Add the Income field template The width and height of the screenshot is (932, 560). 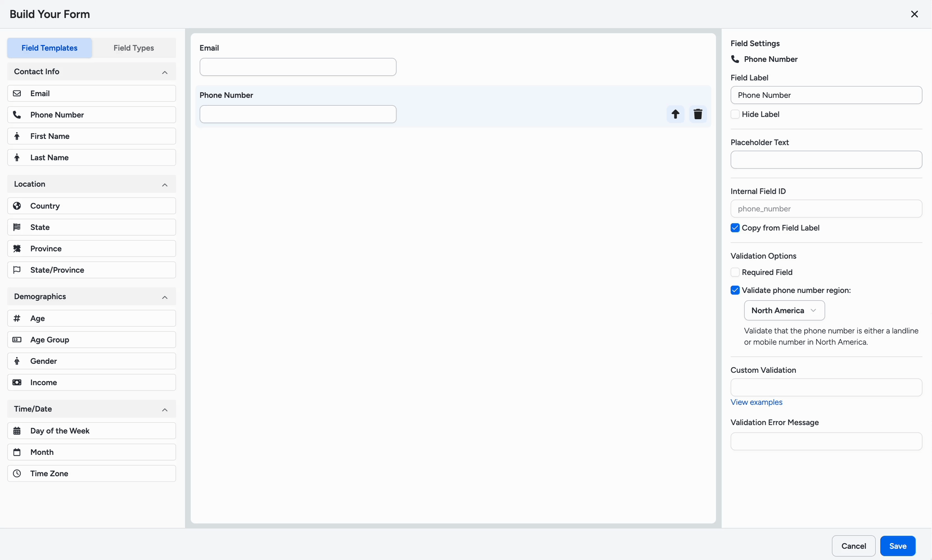click(92, 382)
